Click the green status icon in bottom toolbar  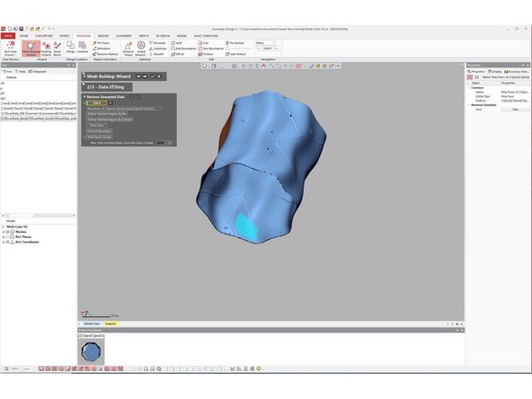pos(259,368)
